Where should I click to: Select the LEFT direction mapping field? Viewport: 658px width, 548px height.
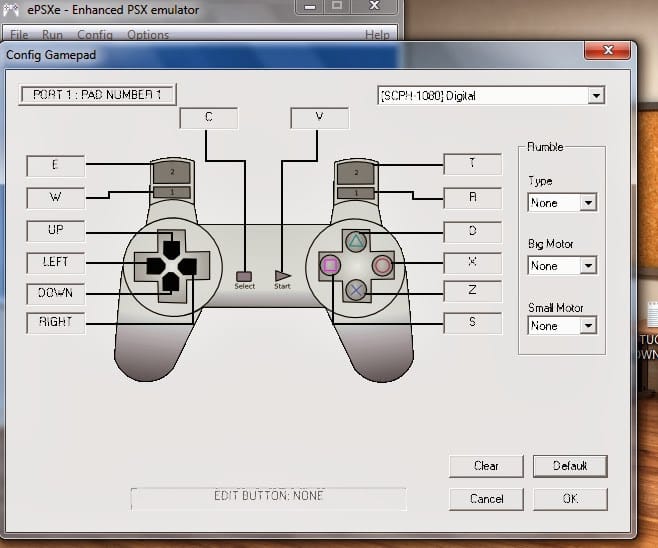55,263
